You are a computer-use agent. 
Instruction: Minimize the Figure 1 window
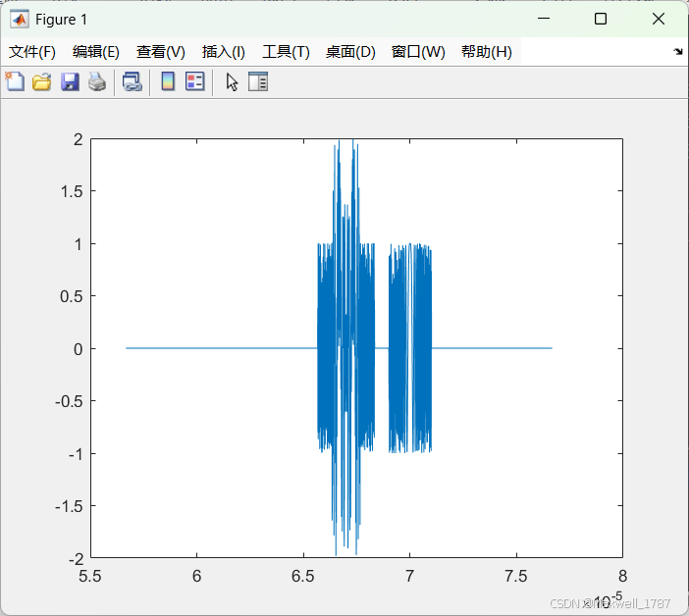544,19
